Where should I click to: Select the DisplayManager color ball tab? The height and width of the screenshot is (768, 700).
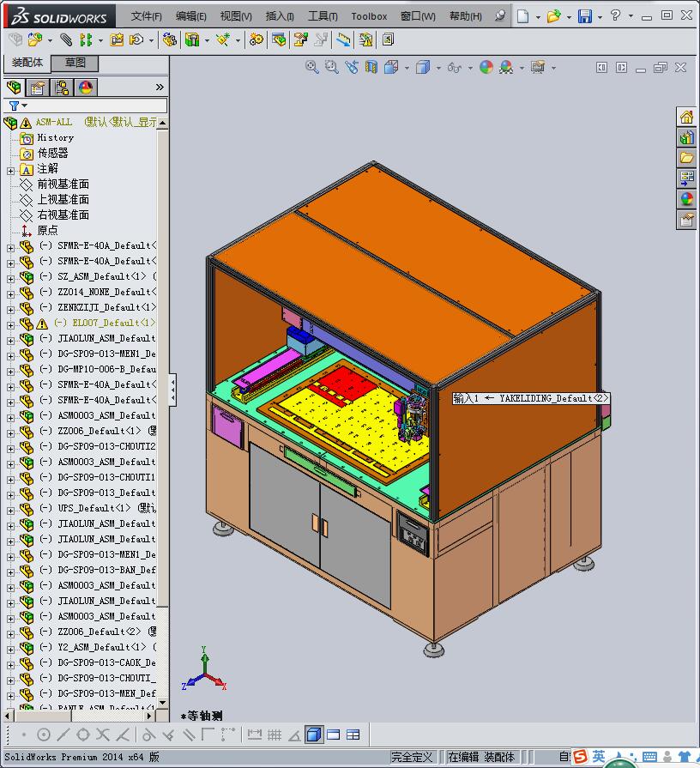tap(86, 88)
